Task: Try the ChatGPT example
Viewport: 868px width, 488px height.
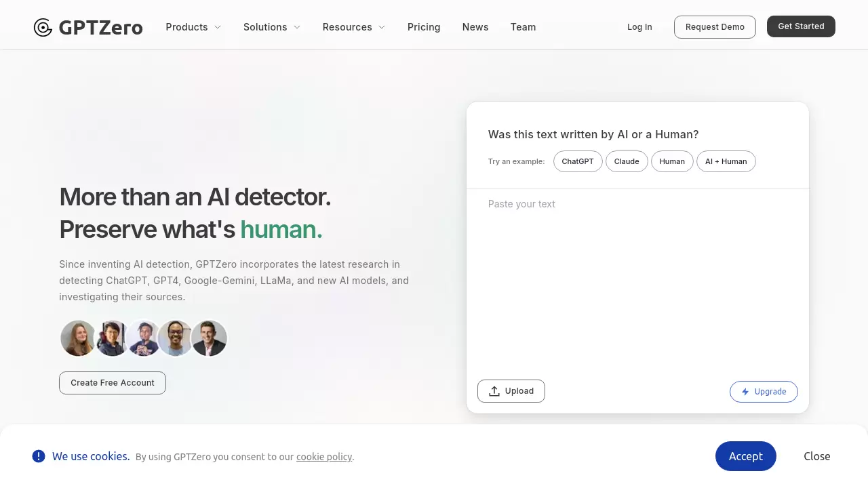Action: click(578, 161)
